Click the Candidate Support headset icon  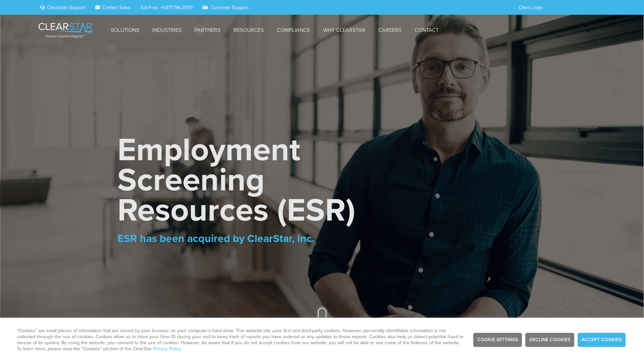pyautogui.click(x=42, y=7)
